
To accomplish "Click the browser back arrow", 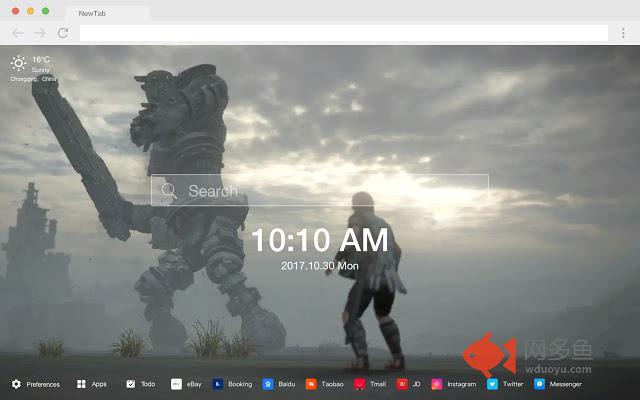I will pyautogui.click(x=18, y=33).
